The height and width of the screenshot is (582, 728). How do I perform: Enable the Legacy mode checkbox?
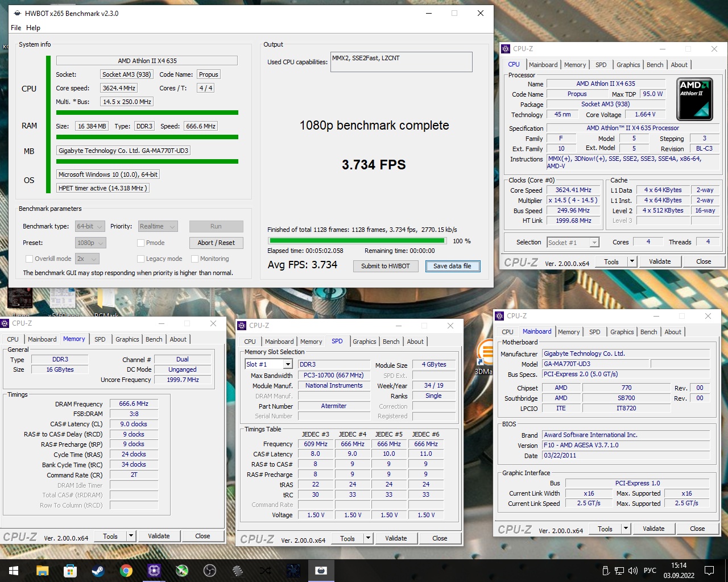coord(140,259)
